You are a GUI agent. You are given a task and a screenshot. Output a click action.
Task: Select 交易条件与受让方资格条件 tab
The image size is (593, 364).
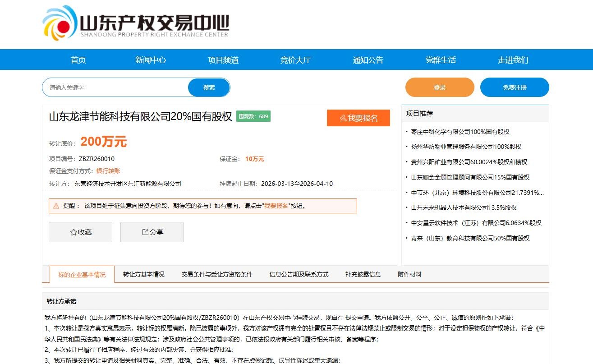click(217, 274)
